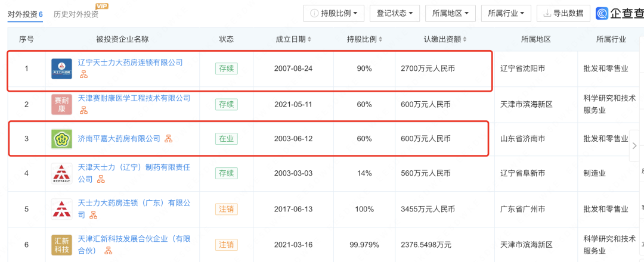Open 天士力大药房连锁（广东）有限公司 link
Image resolution: width=644 pixels, height=262 pixels.
tap(134, 208)
